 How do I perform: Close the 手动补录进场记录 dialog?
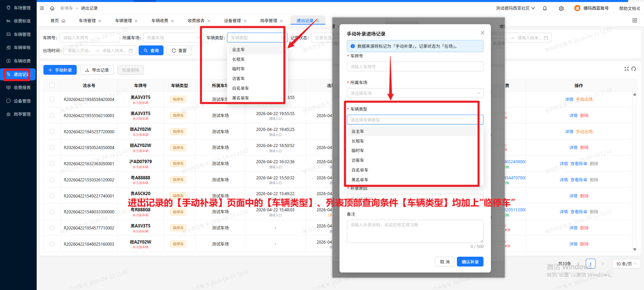coord(482,33)
